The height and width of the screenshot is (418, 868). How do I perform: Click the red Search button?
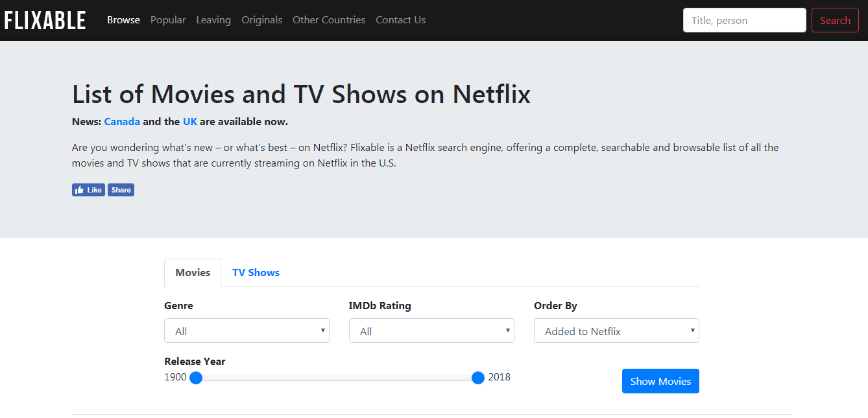pyautogui.click(x=835, y=20)
